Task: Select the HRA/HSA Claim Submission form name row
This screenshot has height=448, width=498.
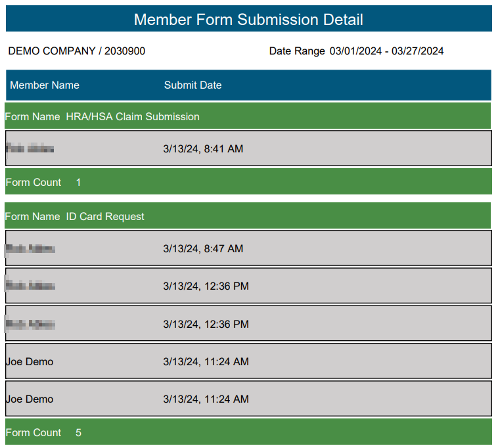Action: point(248,116)
